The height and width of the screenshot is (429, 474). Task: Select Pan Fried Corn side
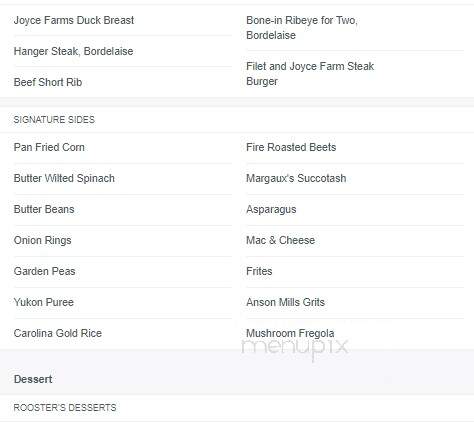click(49, 147)
